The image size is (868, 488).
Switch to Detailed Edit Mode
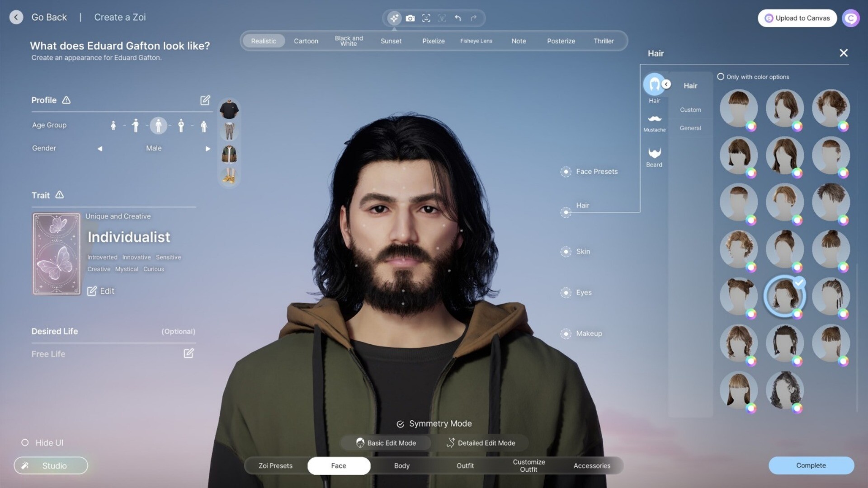(481, 443)
